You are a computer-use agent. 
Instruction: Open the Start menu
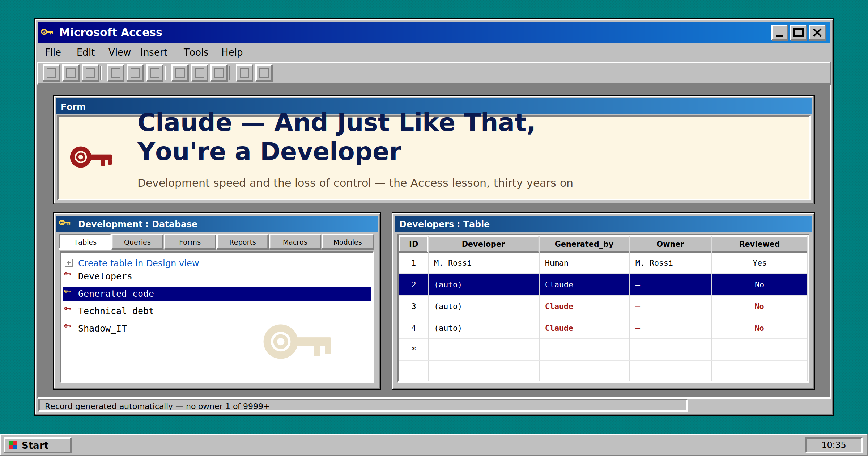38,445
